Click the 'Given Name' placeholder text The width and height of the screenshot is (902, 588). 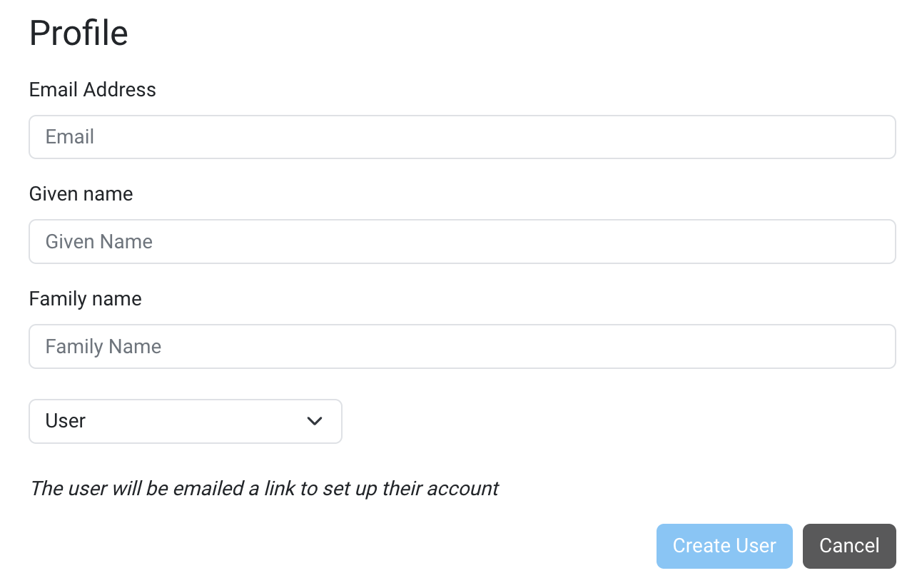[x=99, y=241]
